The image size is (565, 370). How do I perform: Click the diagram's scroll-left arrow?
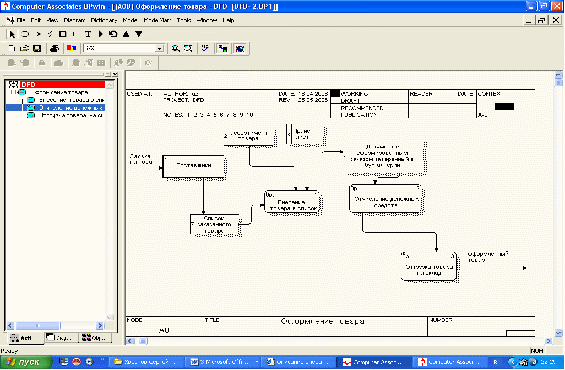[x=130, y=341]
